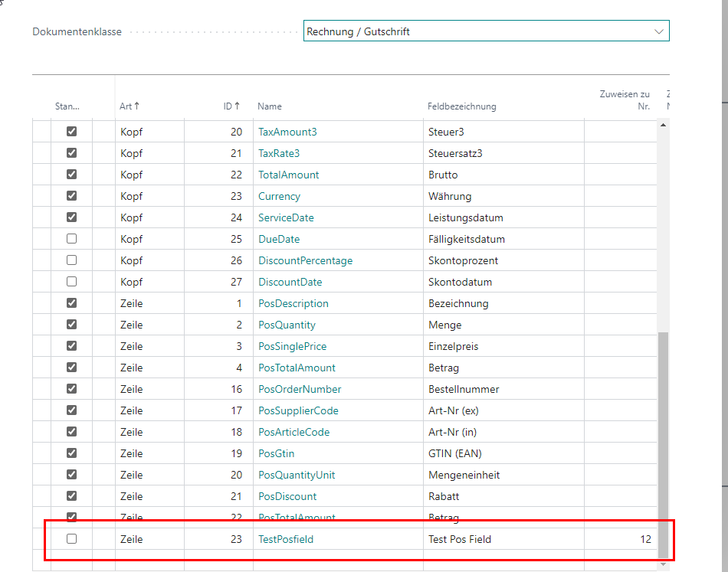This screenshot has width=728, height=572.
Task: Check the DiscountPercentage row checkbox
Action: [x=72, y=260]
